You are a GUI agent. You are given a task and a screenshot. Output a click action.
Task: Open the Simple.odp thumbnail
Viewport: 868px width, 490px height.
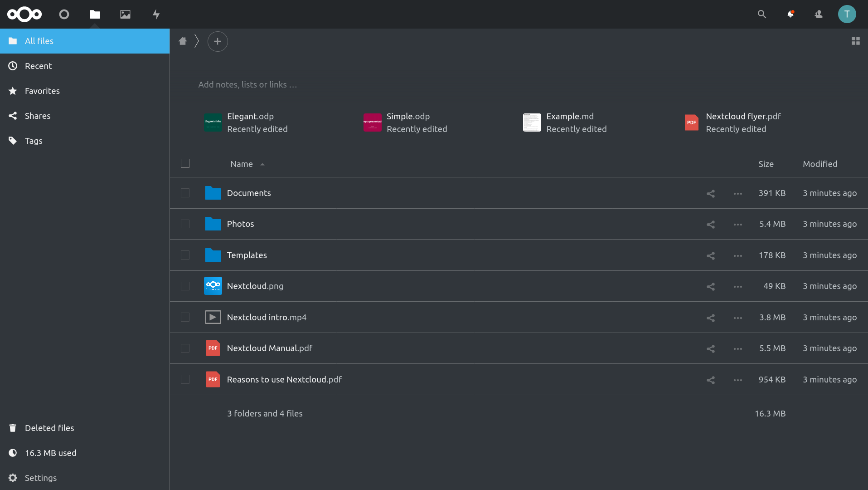click(372, 122)
